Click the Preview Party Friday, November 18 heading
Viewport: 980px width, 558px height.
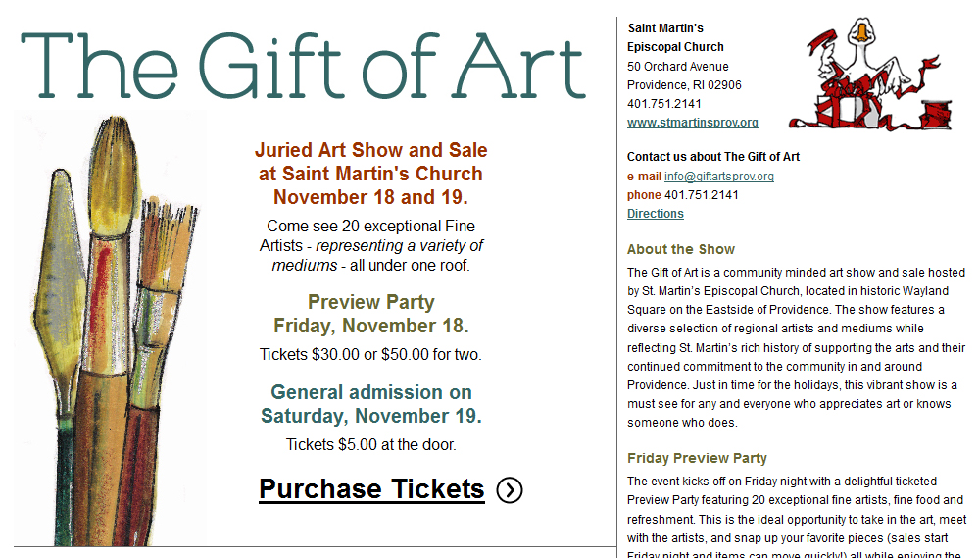tap(371, 314)
